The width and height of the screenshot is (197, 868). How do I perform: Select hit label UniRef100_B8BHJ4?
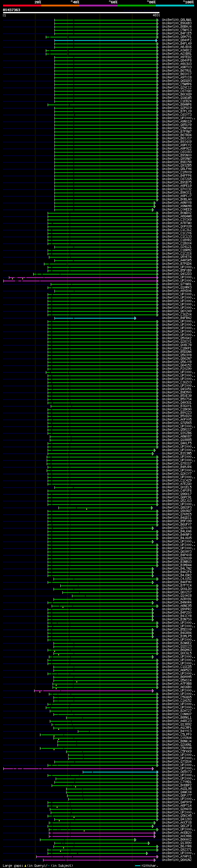coord(177,26)
